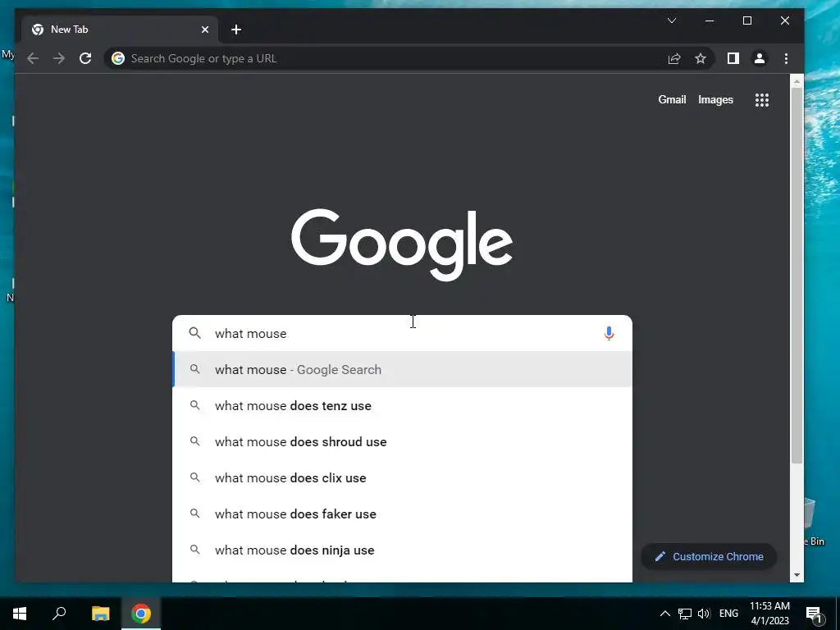Click the Google icon in address bar

click(x=118, y=58)
